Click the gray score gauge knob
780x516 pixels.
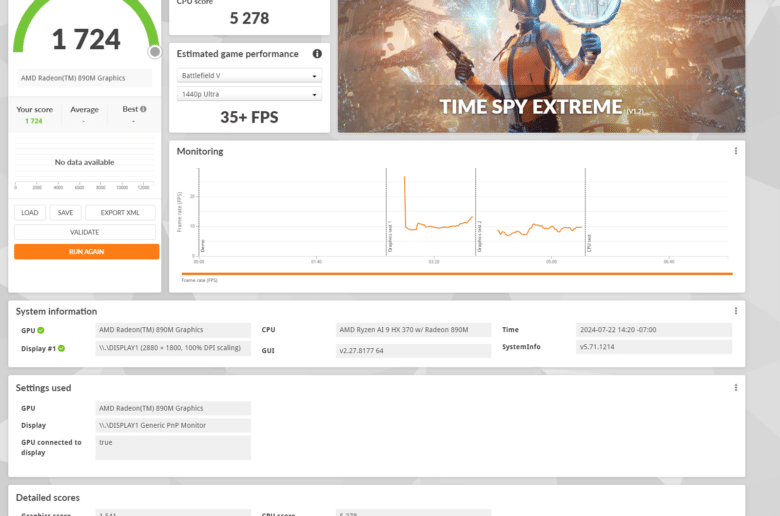155,52
